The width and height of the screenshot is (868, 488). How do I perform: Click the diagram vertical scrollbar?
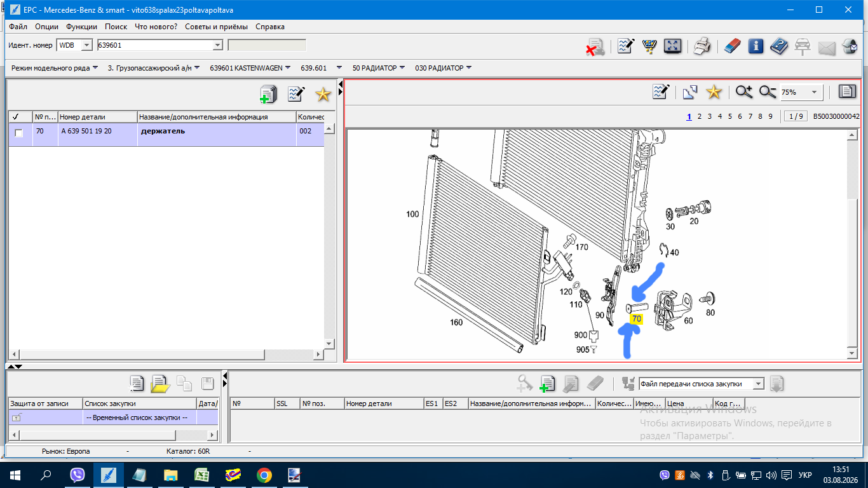click(853, 244)
